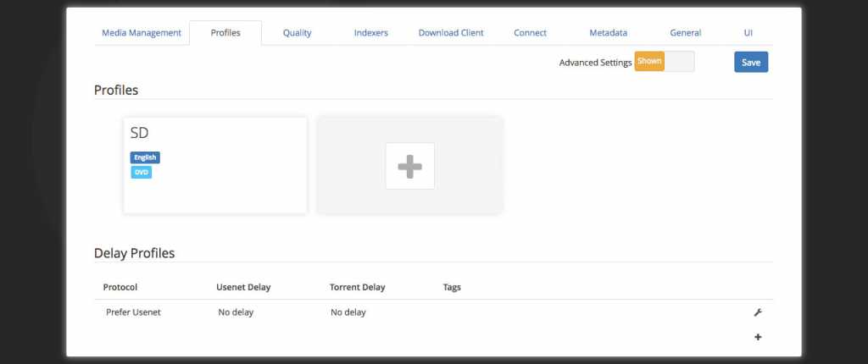
Task: Click the English language badge
Action: (x=145, y=157)
